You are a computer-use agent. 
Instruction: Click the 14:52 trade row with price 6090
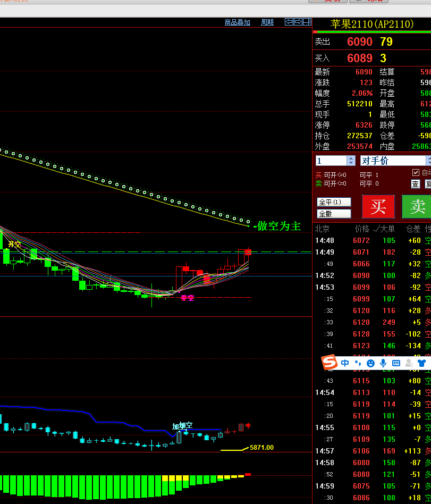tap(373, 275)
